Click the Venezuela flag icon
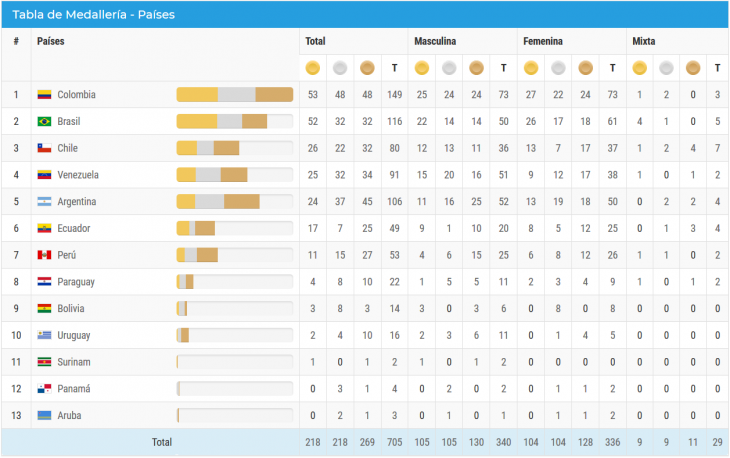This screenshot has width=730, height=458. click(44, 175)
